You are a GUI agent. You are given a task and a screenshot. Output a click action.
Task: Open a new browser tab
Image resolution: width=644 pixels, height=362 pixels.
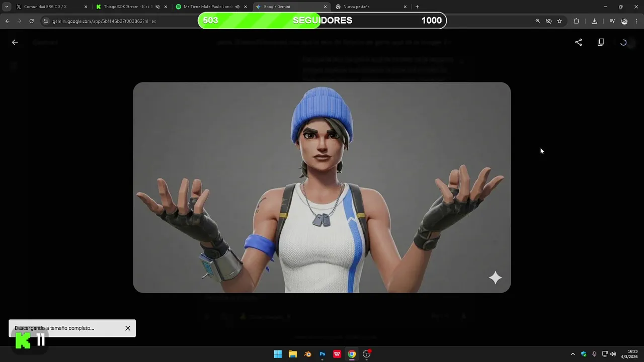click(417, 7)
